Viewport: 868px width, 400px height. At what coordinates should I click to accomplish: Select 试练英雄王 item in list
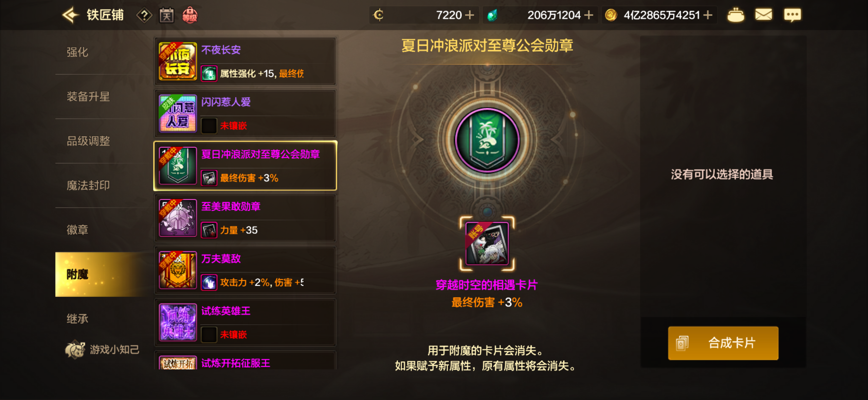(245, 322)
